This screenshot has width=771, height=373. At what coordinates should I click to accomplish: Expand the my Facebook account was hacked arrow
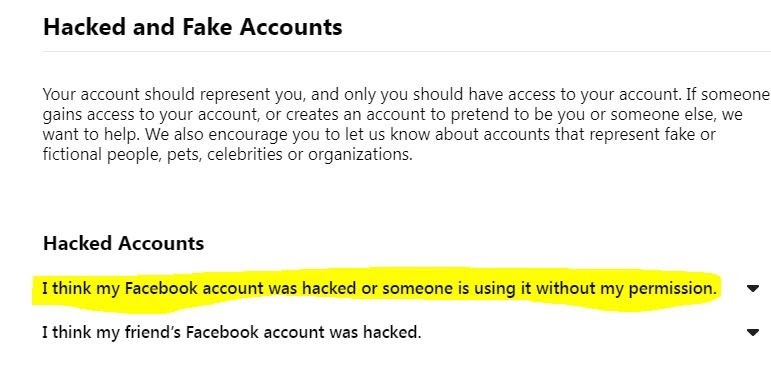pyautogui.click(x=752, y=288)
